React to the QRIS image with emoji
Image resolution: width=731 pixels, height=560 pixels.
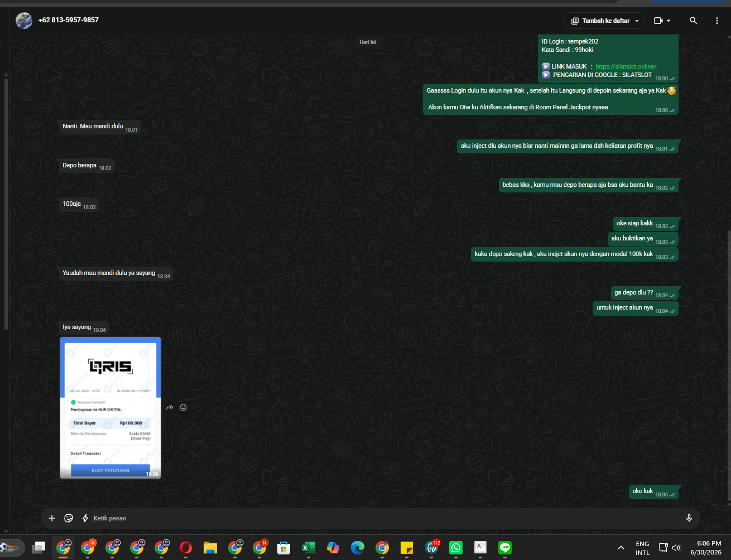point(183,408)
